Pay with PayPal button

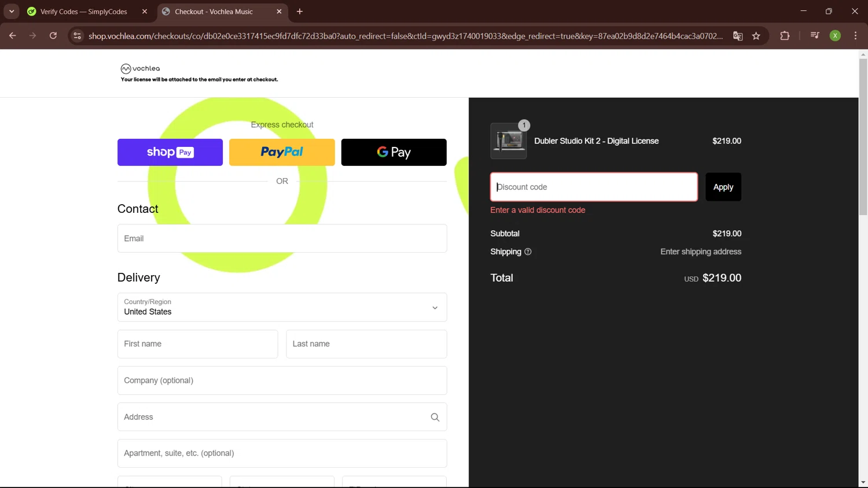(x=282, y=152)
